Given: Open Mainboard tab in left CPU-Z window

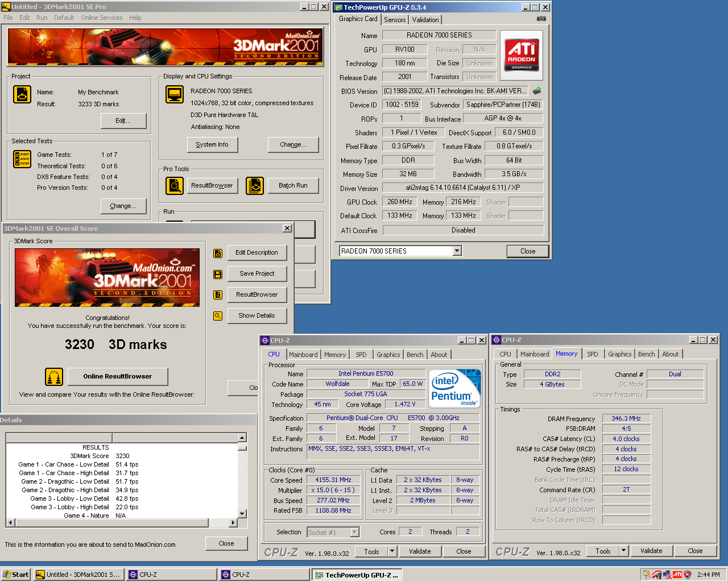Looking at the screenshot, I should pyautogui.click(x=303, y=355).
